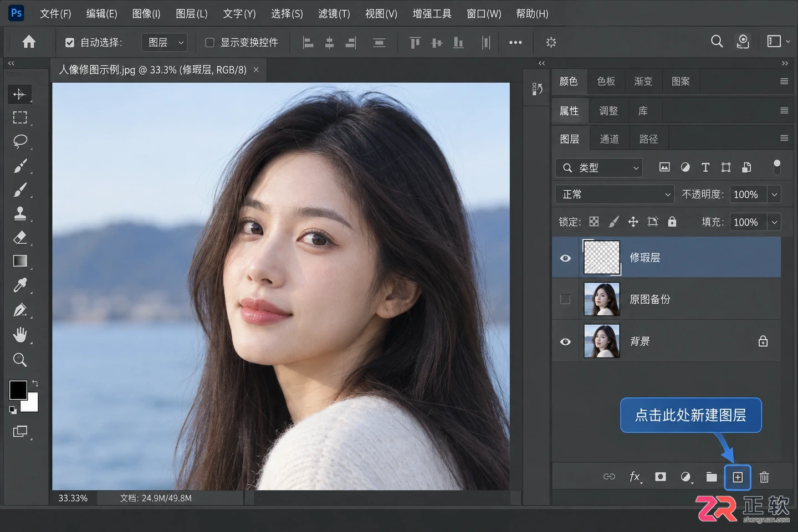
Task: Open the search icon in options bar
Action: pyautogui.click(x=717, y=42)
